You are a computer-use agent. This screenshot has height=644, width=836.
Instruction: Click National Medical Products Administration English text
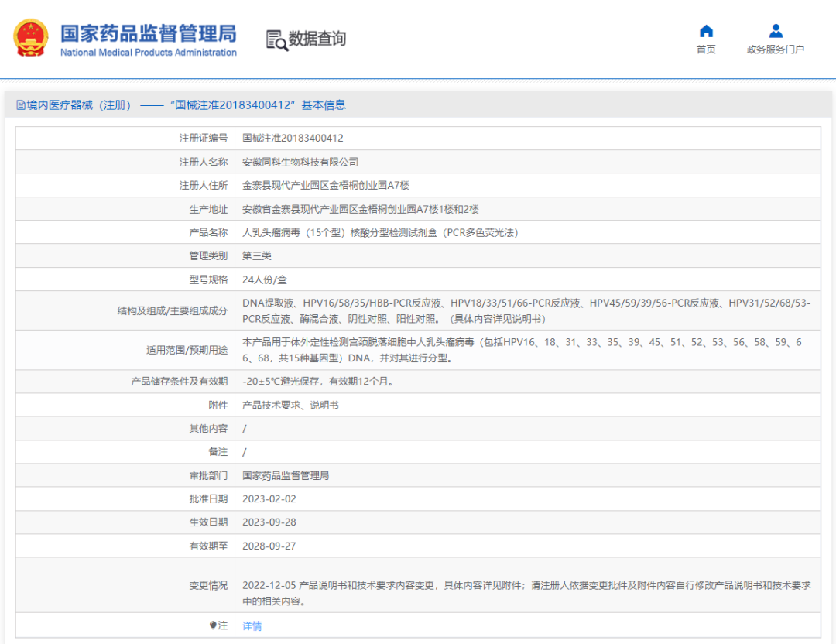(x=149, y=53)
